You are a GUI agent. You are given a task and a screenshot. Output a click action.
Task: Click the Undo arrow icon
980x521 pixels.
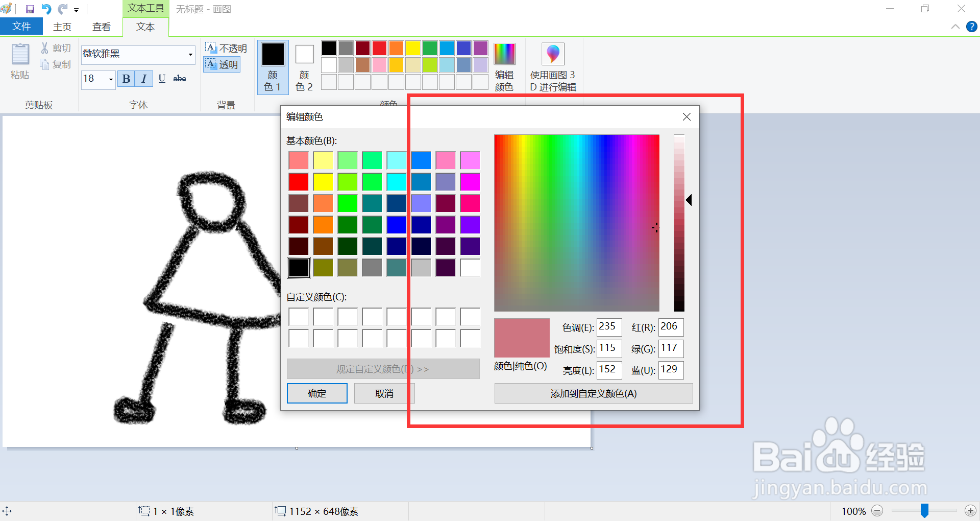(46, 9)
